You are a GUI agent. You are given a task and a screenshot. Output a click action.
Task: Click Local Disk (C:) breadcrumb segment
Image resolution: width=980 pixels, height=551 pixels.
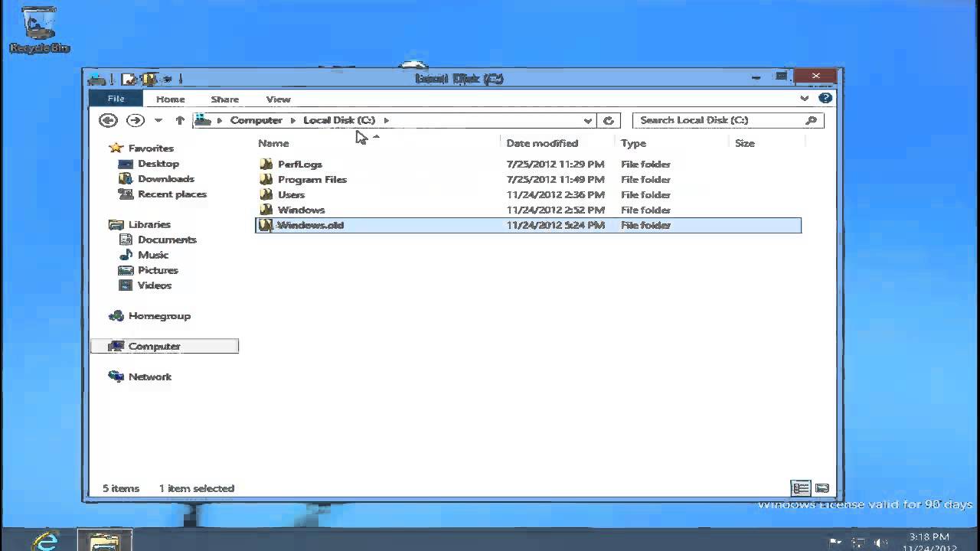point(339,120)
